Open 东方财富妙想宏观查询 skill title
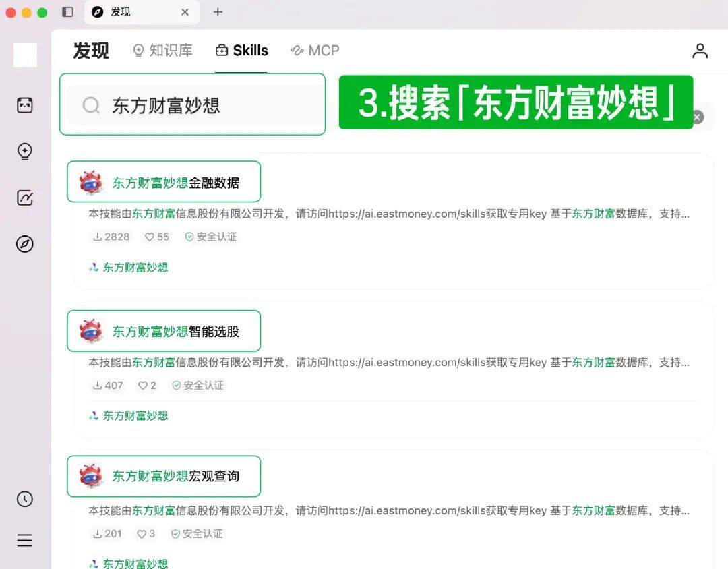 176,476
